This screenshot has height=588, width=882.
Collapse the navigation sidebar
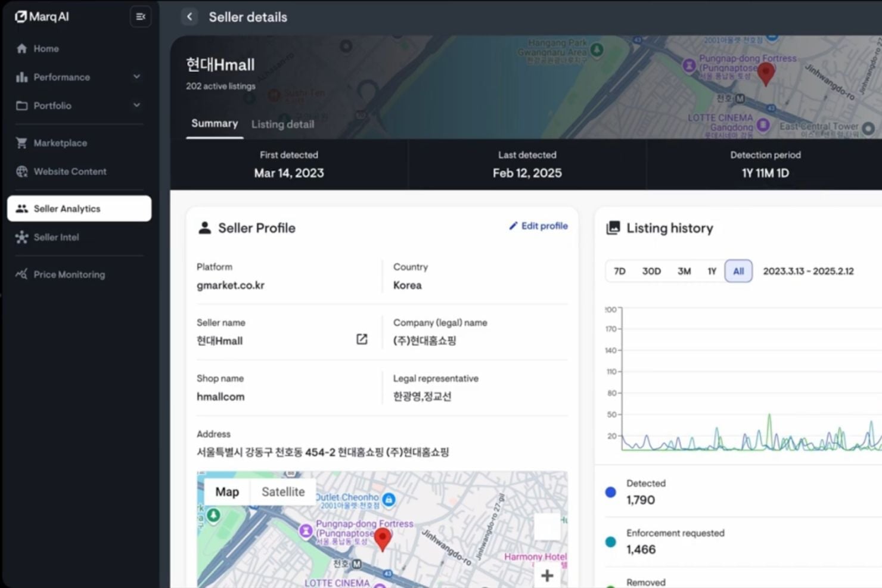coord(141,17)
